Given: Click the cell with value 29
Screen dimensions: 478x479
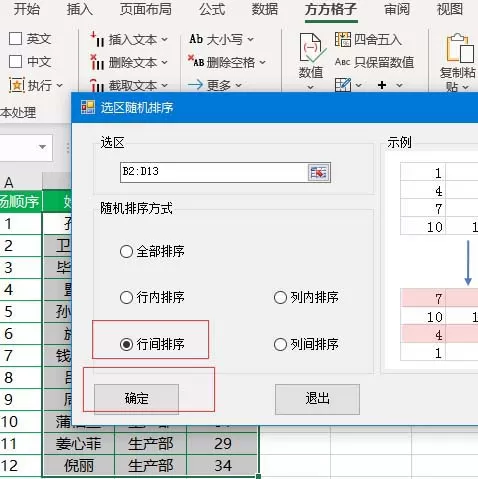Looking at the screenshot, I should pyautogui.click(x=223, y=443).
